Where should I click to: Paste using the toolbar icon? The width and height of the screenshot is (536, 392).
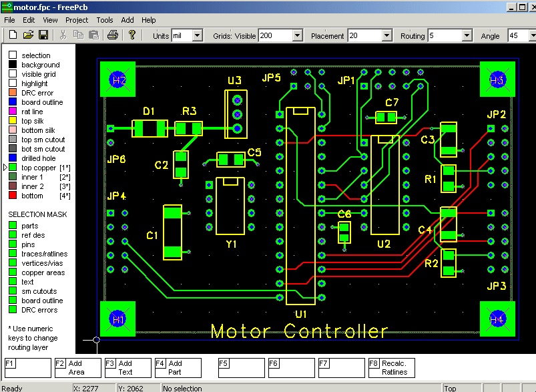coord(94,34)
